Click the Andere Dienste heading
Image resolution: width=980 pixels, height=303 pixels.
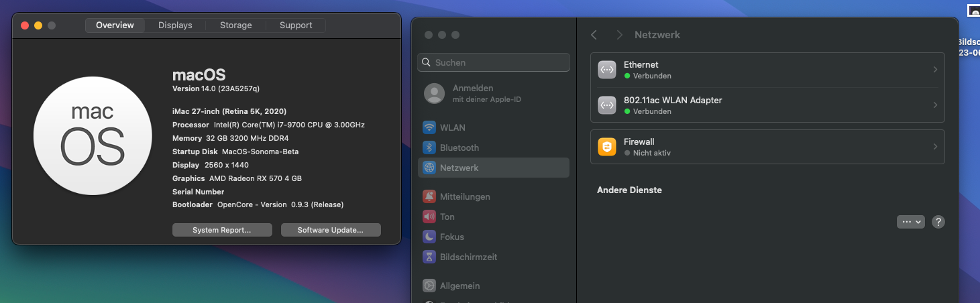pos(629,190)
